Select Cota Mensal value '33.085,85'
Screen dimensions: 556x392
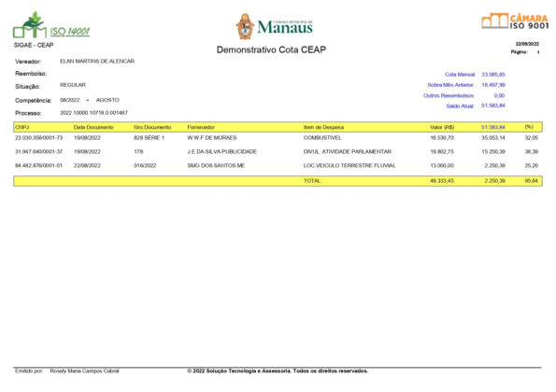[x=492, y=75]
